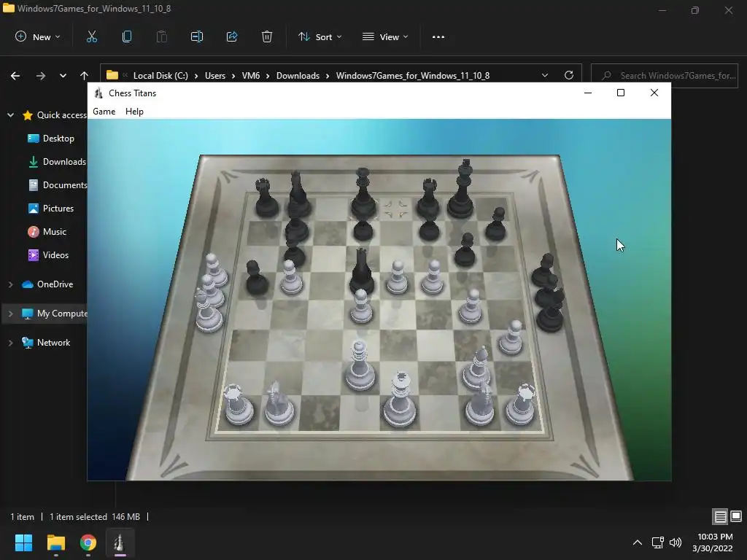The height and width of the screenshot is (560, 747).
Task: Open the Windows Start menu
Action: [x=23, y=542]
